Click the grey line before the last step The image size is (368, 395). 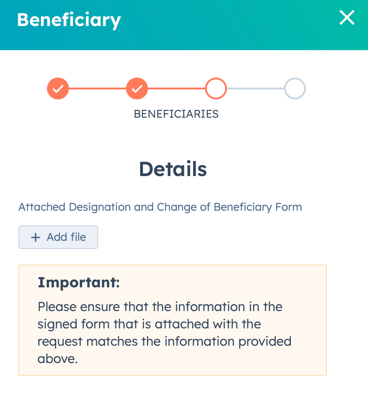(x=255, y=89)
